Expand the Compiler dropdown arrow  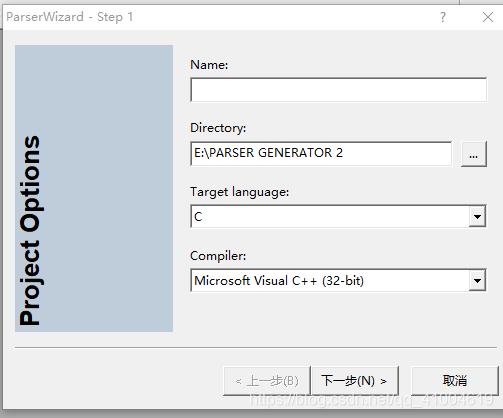(477, 281)
